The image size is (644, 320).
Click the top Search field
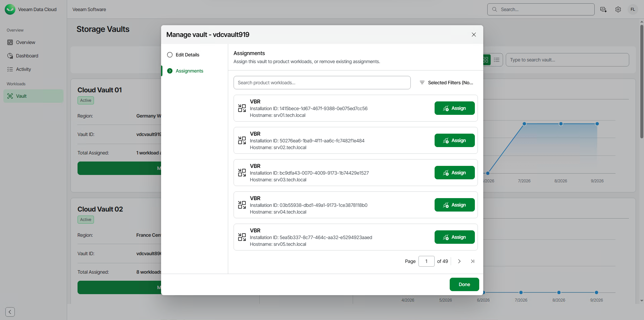541,9
